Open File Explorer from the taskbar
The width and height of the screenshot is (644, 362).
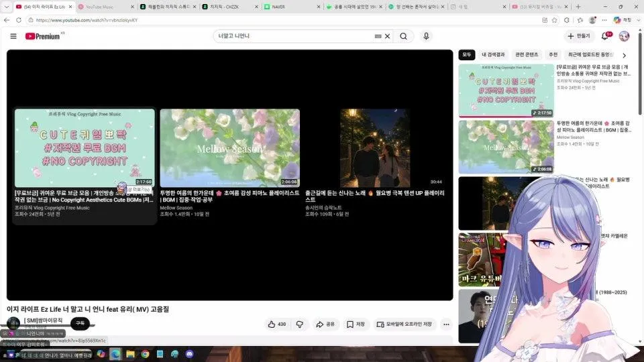(x=130, y=354)
